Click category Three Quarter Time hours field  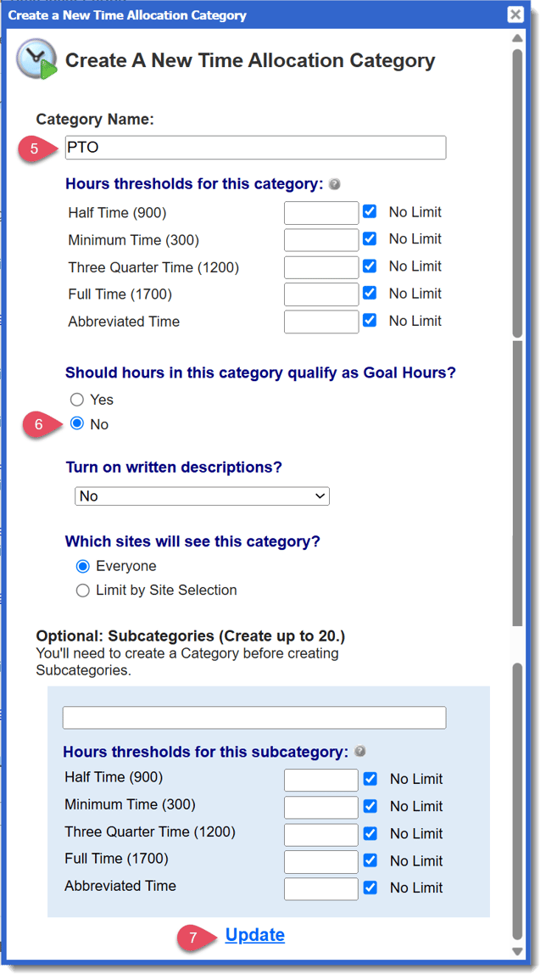321,267
